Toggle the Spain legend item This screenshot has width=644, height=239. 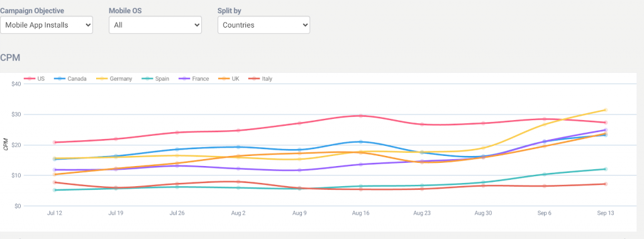[x=155, y=79]
